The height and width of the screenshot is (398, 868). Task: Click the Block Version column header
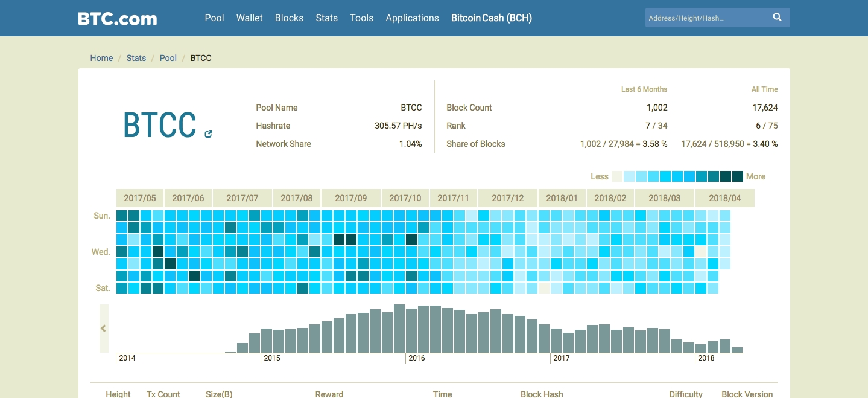coord(747,394)
